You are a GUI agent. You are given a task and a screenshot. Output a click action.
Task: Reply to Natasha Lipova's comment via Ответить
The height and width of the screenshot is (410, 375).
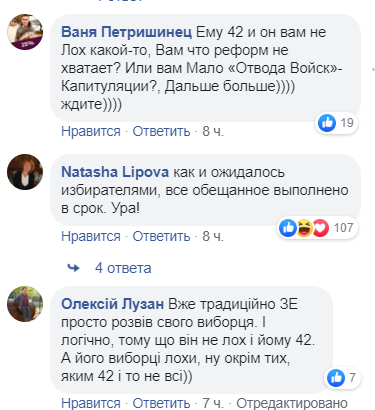161,236
